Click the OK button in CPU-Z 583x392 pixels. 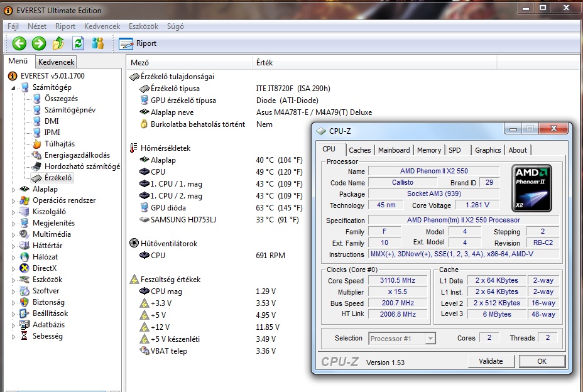coord(542,361)
